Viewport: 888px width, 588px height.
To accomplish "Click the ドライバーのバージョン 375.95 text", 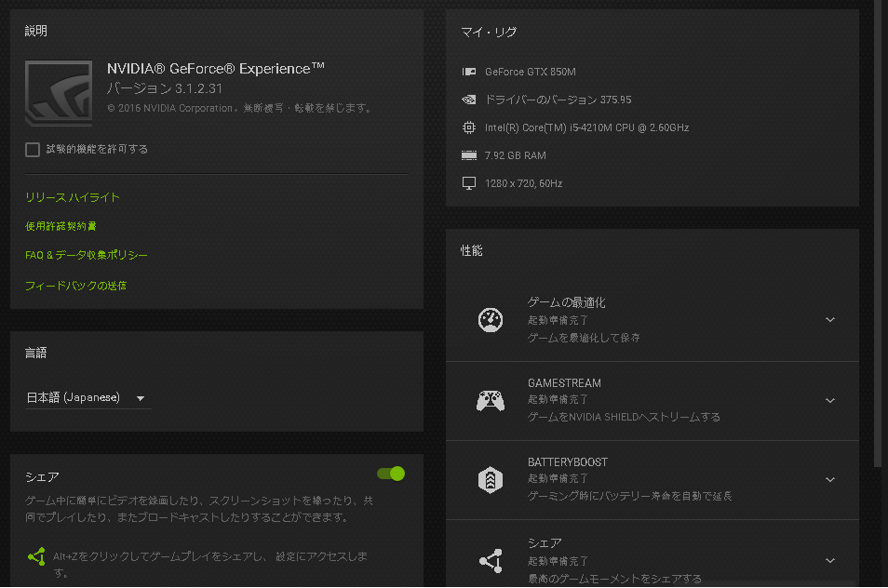I will [558, 100].
